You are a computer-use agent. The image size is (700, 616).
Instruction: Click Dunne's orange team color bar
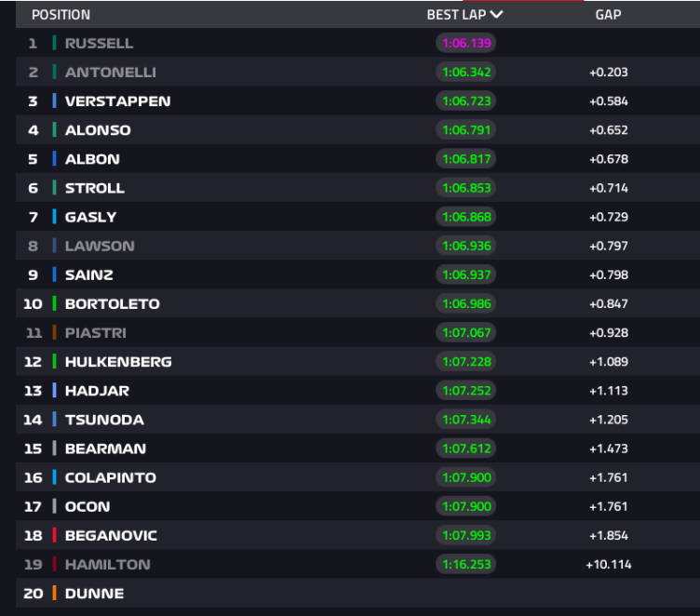55,594
